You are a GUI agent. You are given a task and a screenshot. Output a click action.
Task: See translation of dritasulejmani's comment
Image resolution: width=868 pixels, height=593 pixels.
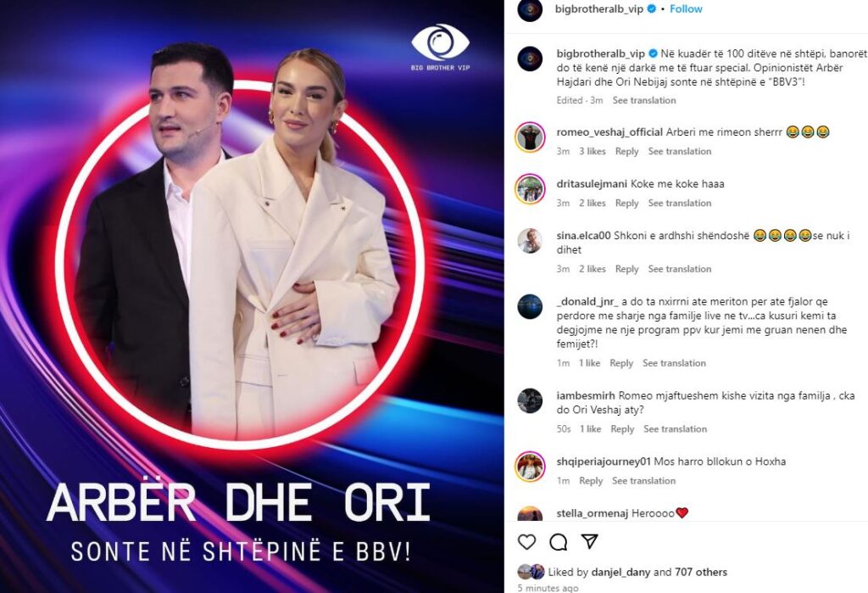pyautogui.click(x=680, y=203)
